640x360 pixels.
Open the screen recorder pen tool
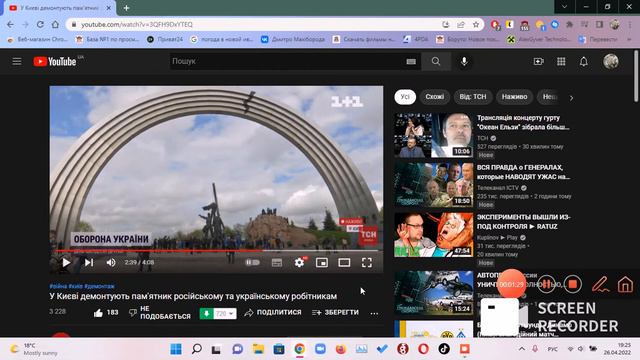600,284
